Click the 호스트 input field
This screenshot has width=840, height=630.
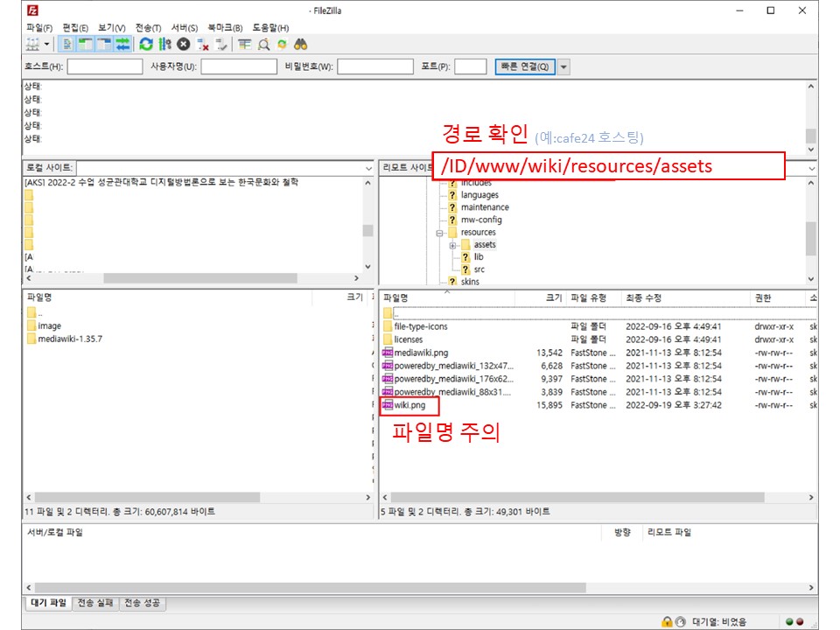[104, 66]
